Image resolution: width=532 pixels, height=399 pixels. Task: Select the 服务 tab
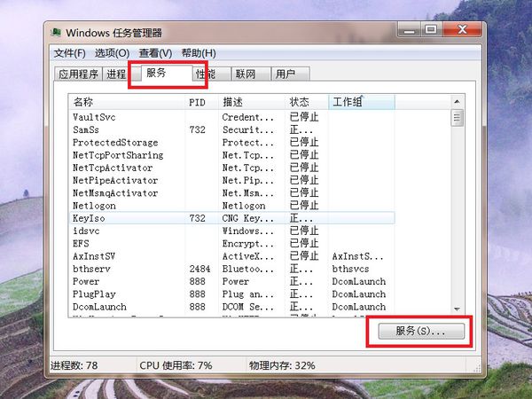[167, 73]
